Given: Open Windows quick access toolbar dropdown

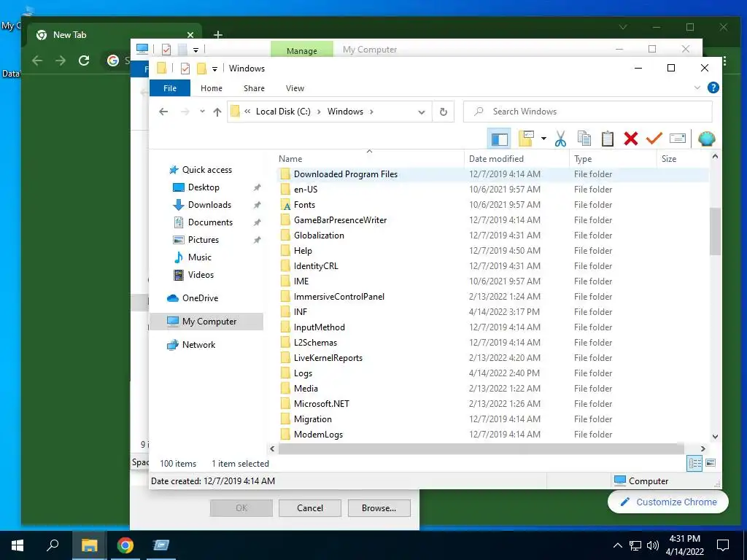Looking at the screenshot, I should (215, 69).
